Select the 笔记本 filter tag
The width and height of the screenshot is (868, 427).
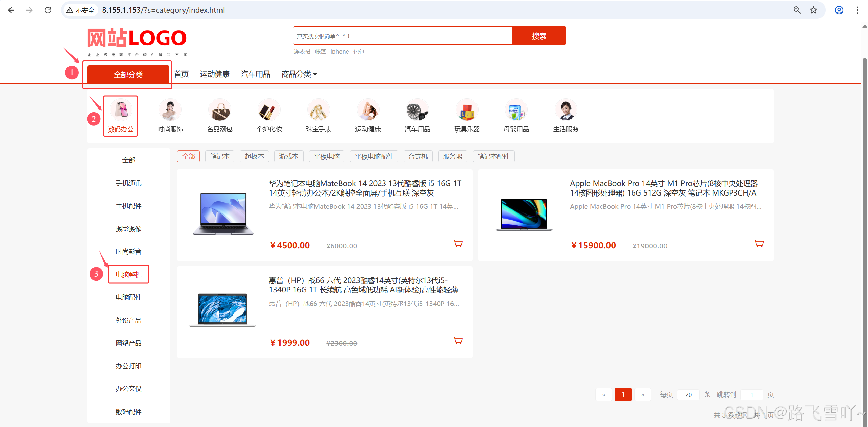219,156
